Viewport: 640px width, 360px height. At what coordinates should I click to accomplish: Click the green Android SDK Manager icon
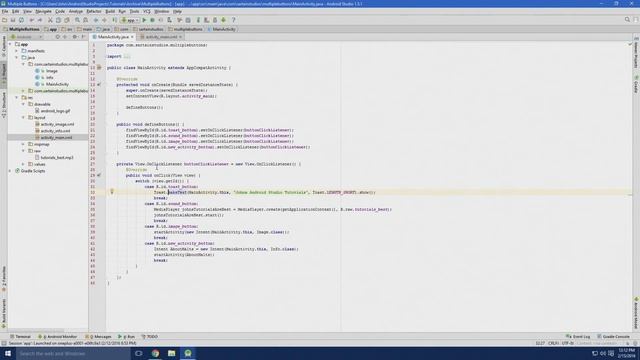(x=224, y=20)
